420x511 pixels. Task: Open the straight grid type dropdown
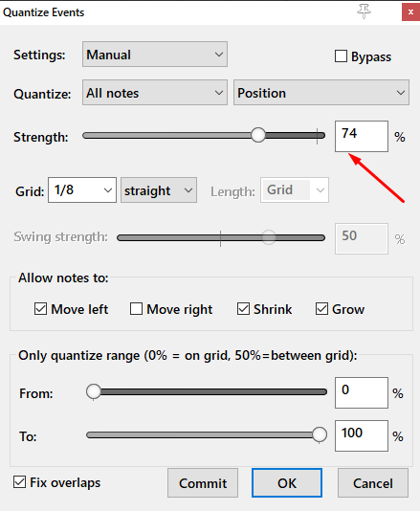click(x=159, y=190)
